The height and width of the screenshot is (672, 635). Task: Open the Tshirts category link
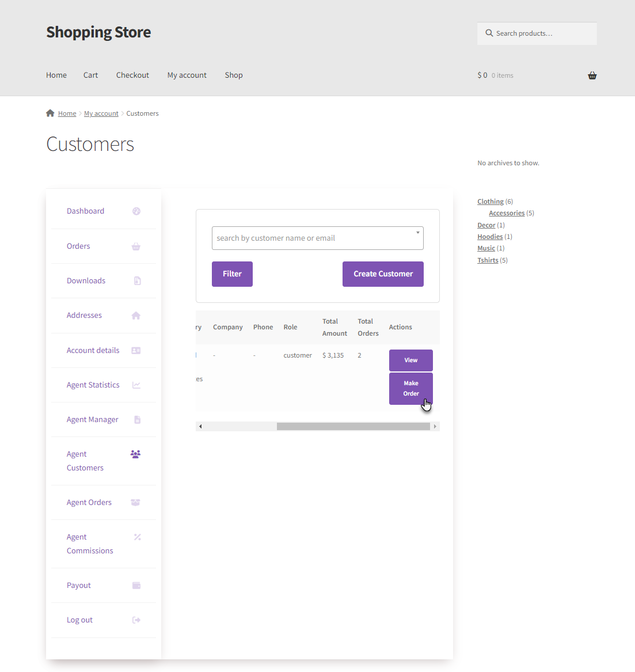[488, 260]
